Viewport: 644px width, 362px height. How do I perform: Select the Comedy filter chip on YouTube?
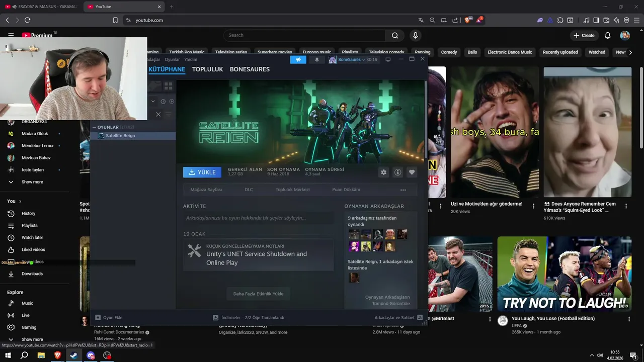[449, 52]
